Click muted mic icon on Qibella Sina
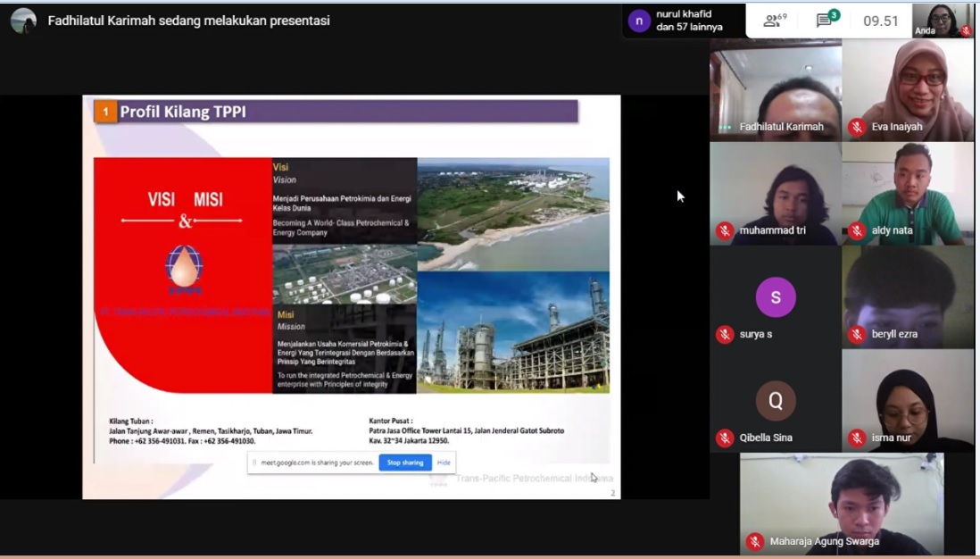This screenshot has width=980, height=559. [x=725, y=438]
